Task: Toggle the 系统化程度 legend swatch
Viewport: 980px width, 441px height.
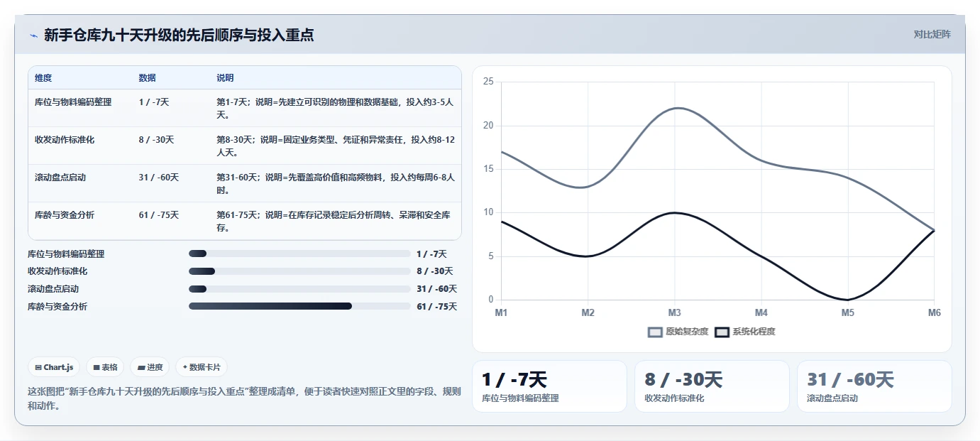Action: [722, 332]
